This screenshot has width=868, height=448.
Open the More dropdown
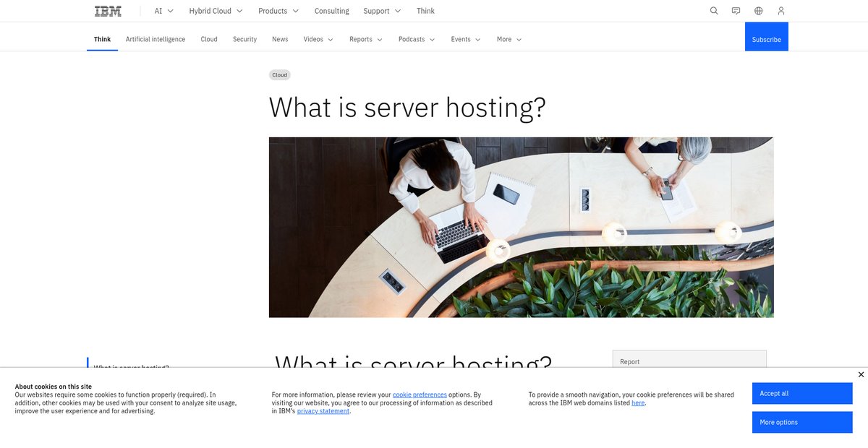509,39
